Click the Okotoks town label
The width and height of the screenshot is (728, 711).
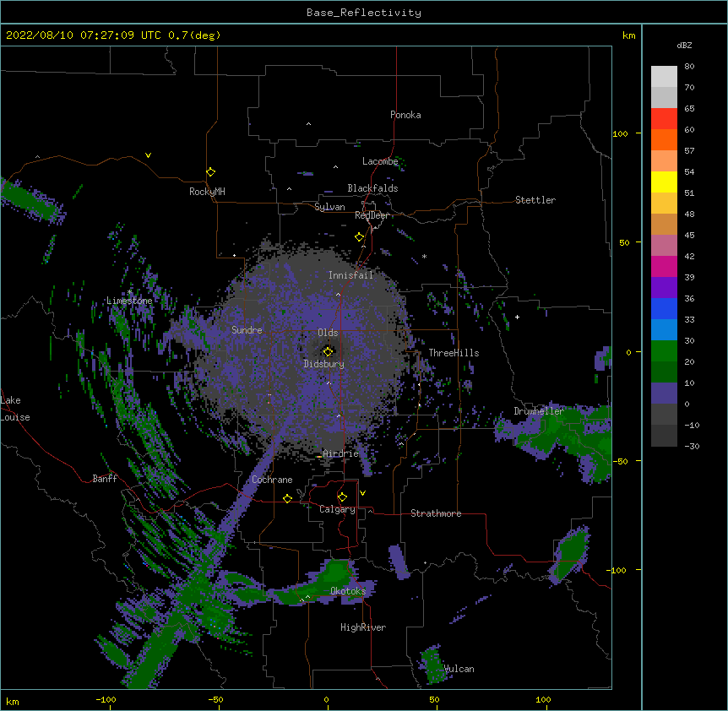point(348,591)
